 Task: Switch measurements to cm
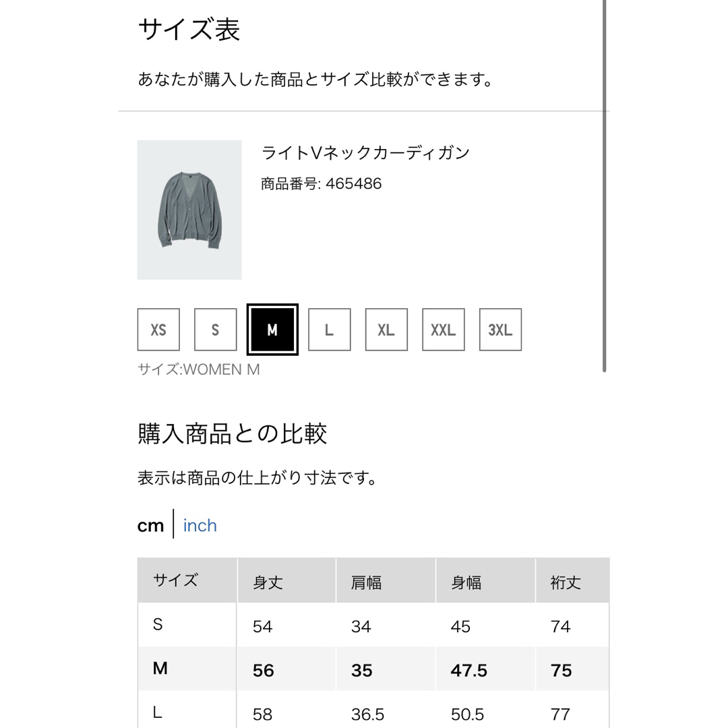[x=150, y=526]
